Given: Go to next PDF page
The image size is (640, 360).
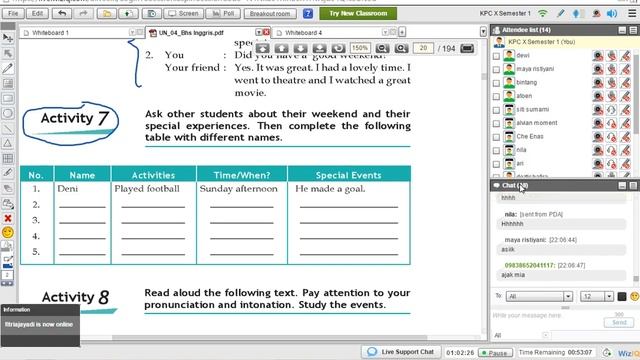Looking at the screenshot, I should click(300, 48).
